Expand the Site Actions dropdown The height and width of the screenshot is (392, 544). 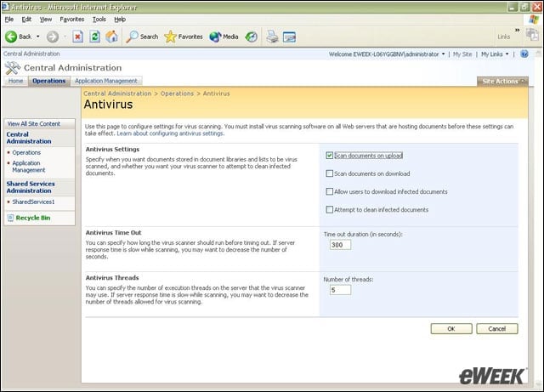click(x=502, y=82)
